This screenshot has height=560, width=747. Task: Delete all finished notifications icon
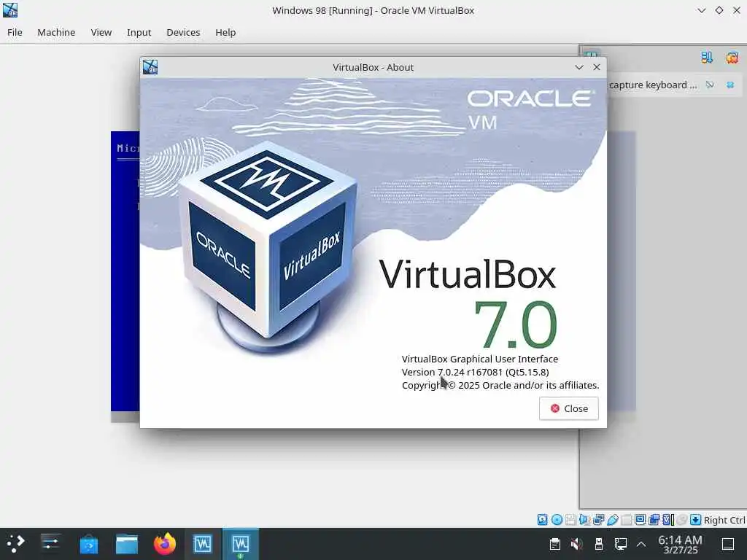(x=732, y=58)
